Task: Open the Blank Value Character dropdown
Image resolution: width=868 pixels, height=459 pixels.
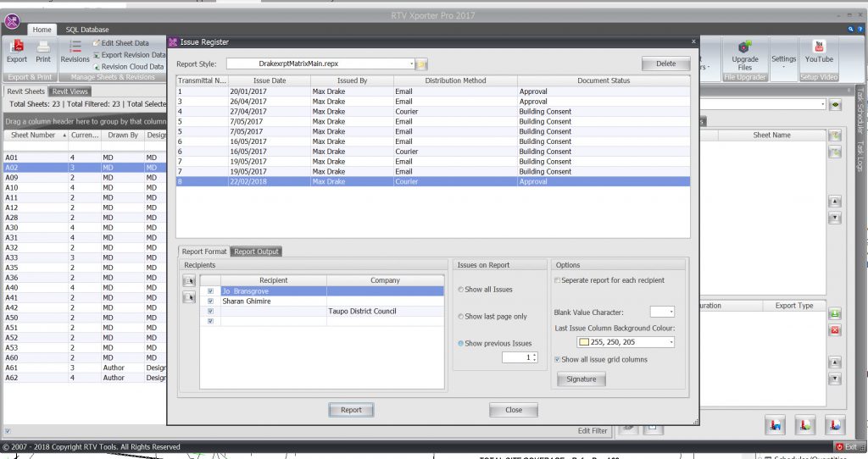Action: coord(670,312)
